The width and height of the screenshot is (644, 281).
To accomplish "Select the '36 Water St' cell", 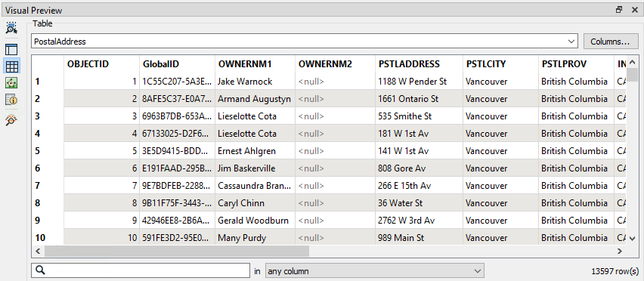I will tap(420, 203).
